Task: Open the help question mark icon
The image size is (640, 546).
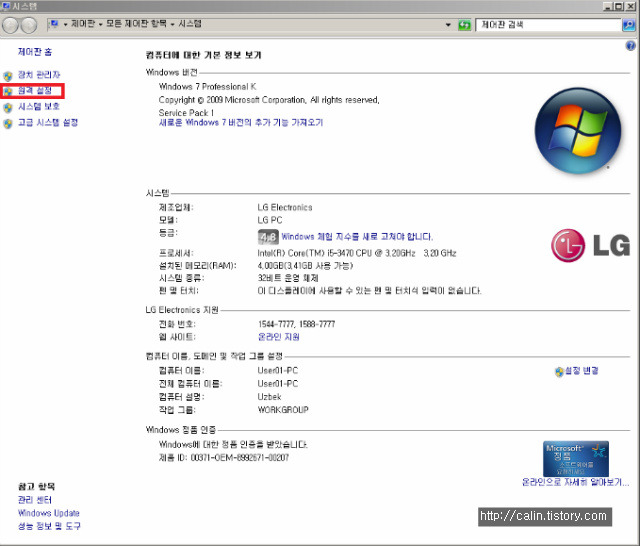Action: 630,46
